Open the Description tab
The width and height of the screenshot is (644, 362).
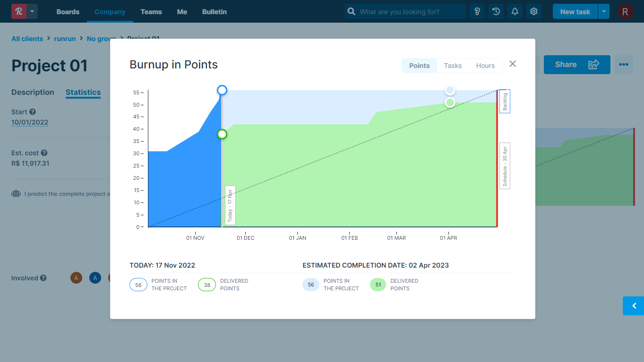point(33,92)
